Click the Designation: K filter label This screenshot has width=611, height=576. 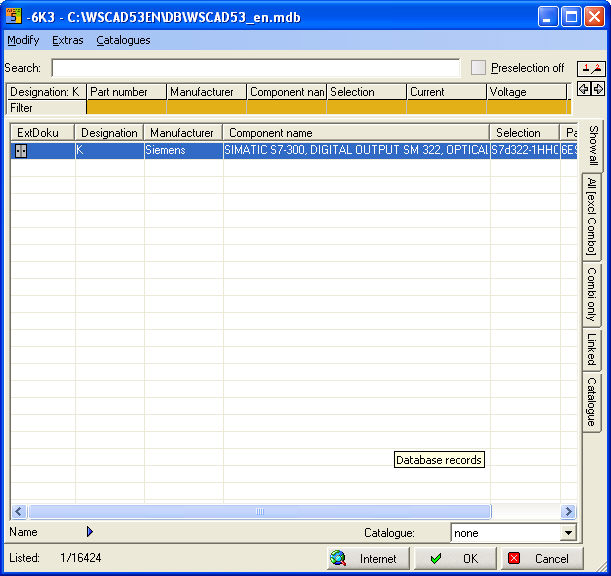click(46, 92)
